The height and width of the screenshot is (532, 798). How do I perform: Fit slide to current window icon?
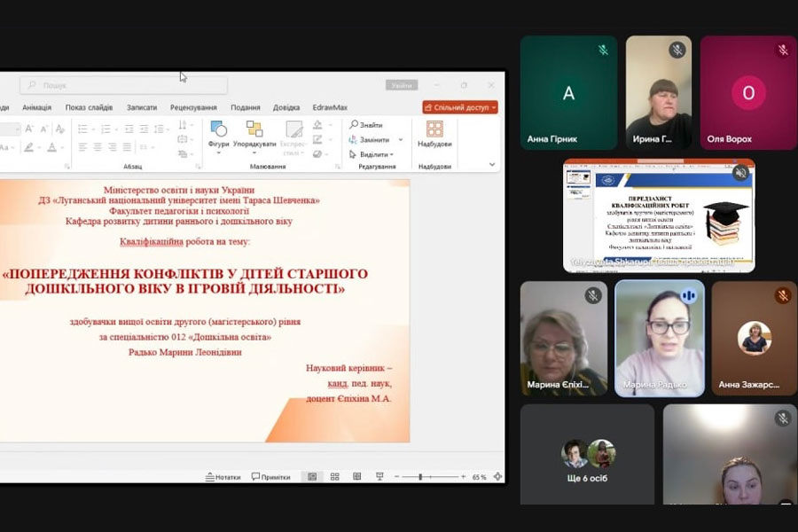click(x=497, y=477)
